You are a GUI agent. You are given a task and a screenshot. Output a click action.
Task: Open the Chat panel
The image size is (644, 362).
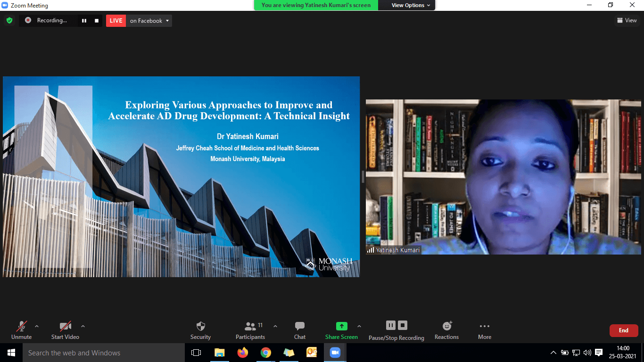300,330
